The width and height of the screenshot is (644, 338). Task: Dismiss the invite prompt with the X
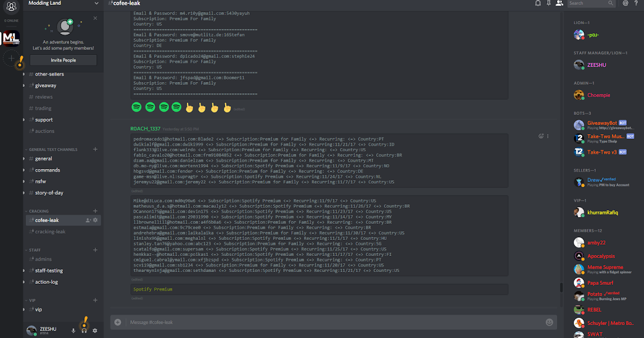(x=96, y=18)
